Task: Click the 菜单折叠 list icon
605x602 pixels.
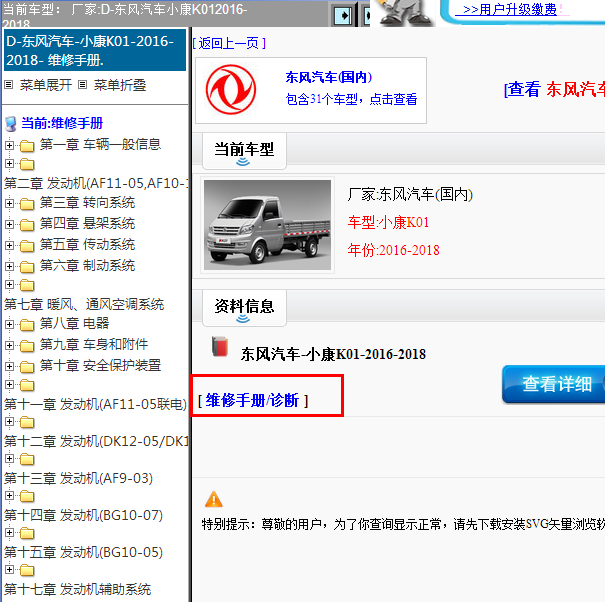Action: (82, 85)
